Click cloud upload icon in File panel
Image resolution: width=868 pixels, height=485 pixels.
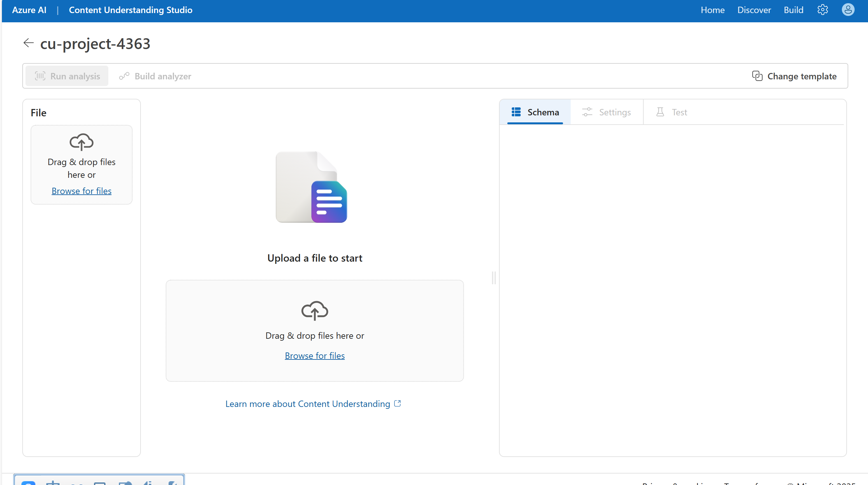click(x=82, y=142)
